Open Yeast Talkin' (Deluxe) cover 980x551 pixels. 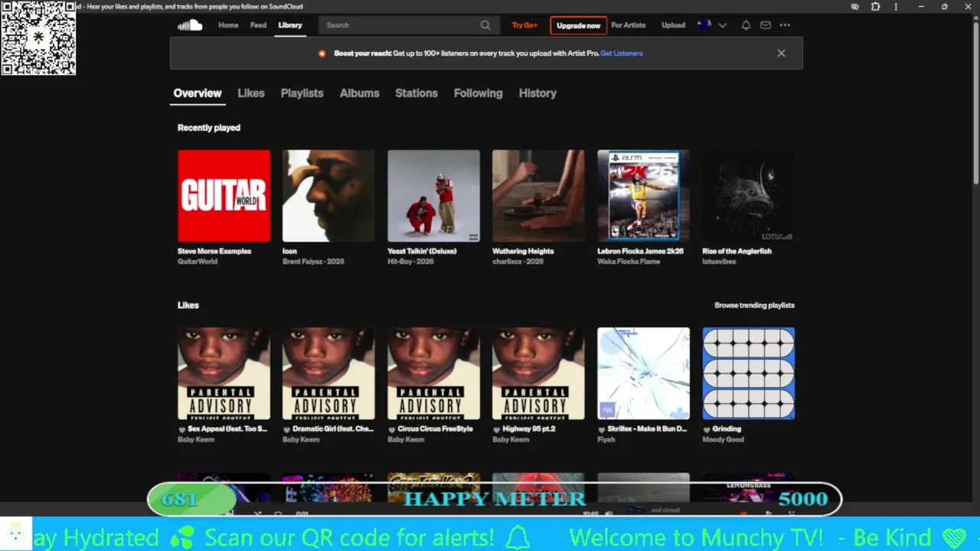click(x=433, y=196)
